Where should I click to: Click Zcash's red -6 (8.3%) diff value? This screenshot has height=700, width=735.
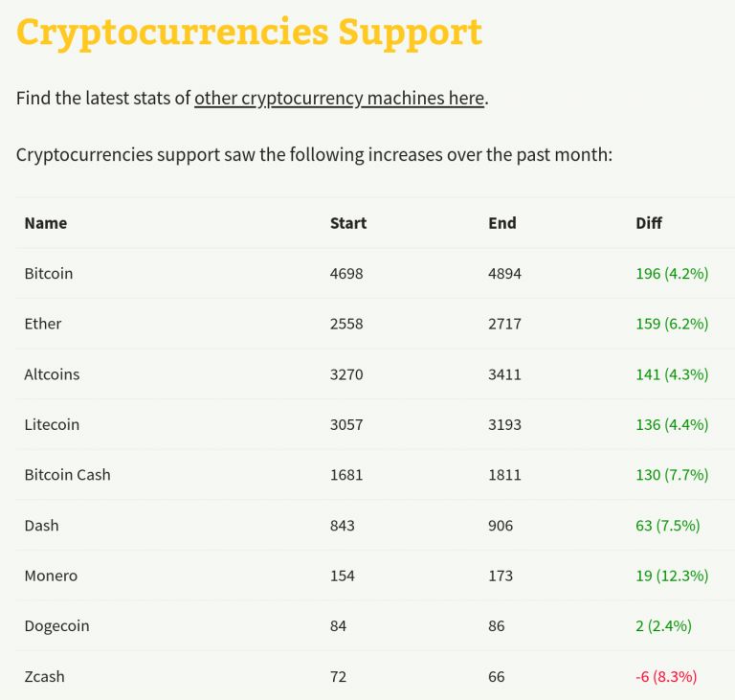coord(666,677)
